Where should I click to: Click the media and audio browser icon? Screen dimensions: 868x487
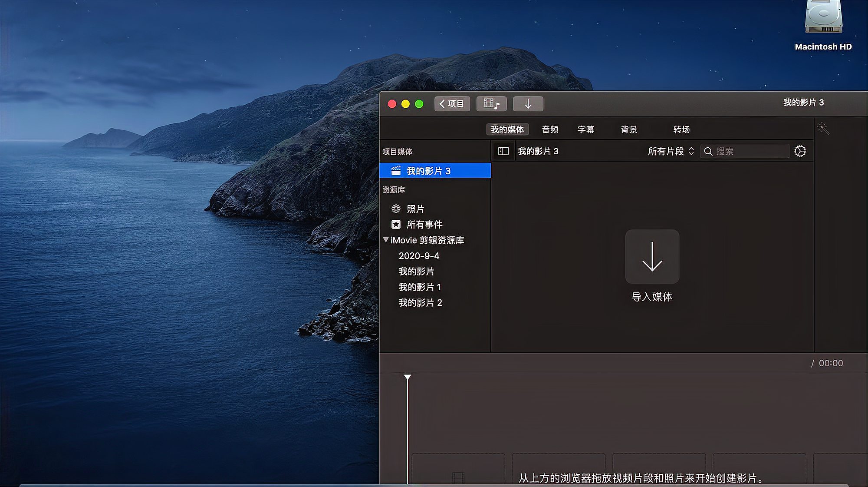point(491,104)
